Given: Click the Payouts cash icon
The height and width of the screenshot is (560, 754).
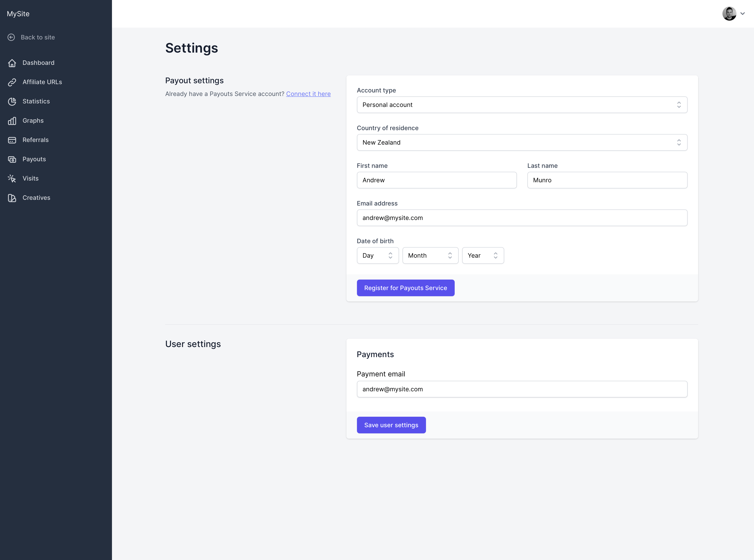Looking at the screenshot, I should (12, 159).
